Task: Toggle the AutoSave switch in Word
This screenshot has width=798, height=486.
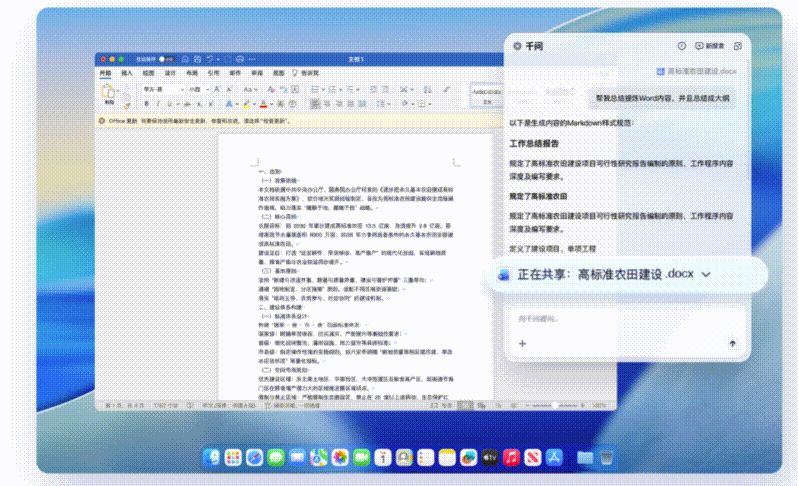Action: coord(165,60)
